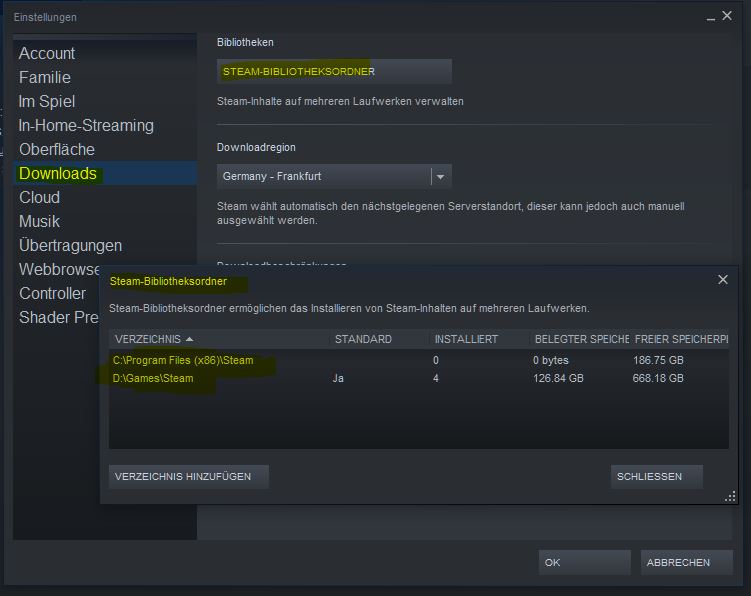Open the Musik settings category
Viewport: 751px width, 596px height.
point(105,221)
